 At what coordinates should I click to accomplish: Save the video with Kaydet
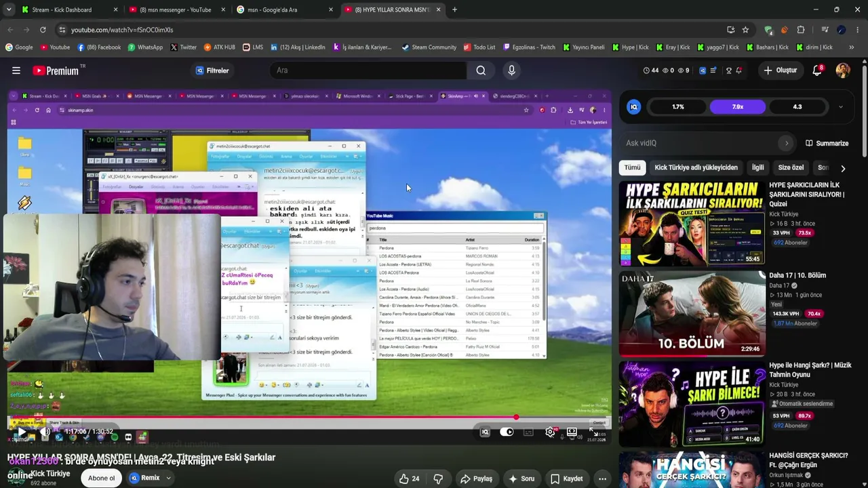click(x=566, y=479)
